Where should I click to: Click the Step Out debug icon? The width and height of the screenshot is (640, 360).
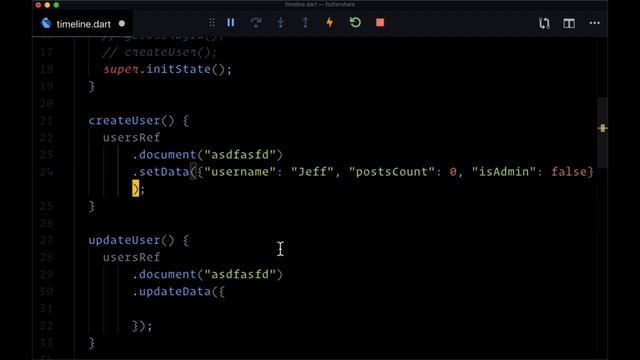(305, 23)
